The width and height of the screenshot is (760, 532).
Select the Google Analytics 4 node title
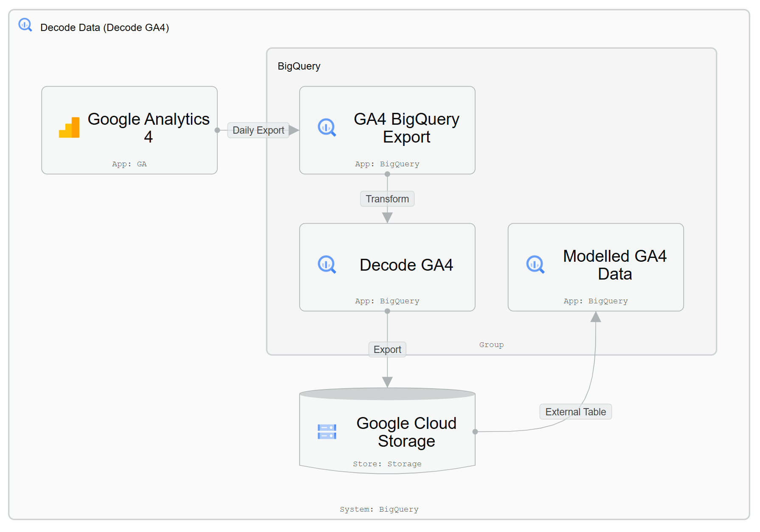point(148,128)
